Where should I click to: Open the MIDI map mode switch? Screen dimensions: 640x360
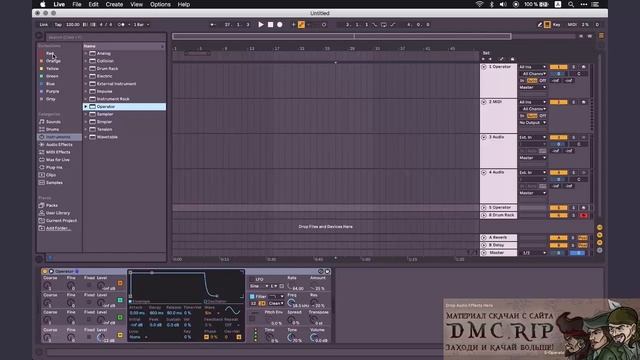point(572,24)
